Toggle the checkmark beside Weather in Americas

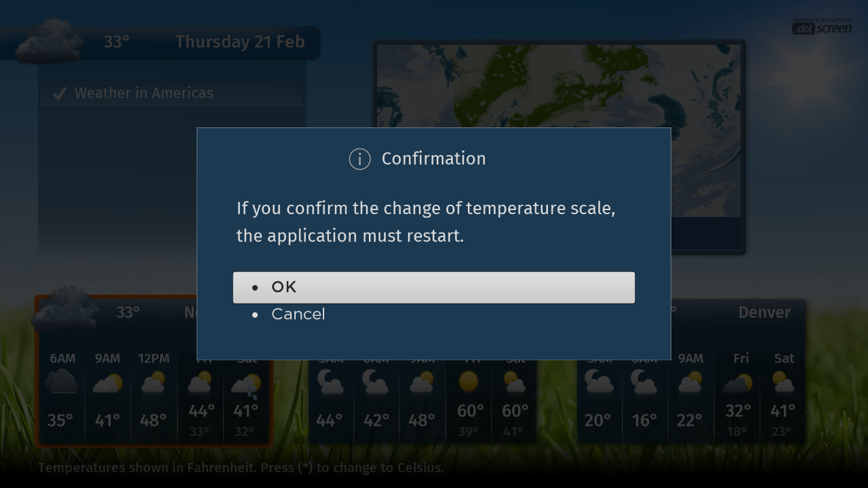[59, 94]
